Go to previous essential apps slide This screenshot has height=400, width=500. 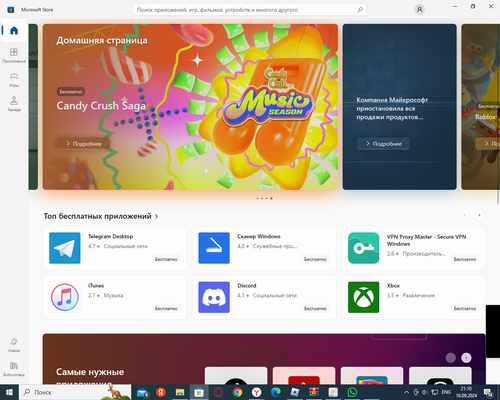pyautogui.click(x=451, y=358)
